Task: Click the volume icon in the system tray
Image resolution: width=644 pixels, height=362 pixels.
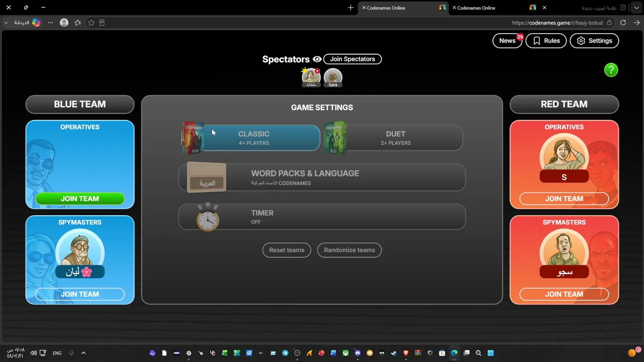Action: tap(33, 353)
